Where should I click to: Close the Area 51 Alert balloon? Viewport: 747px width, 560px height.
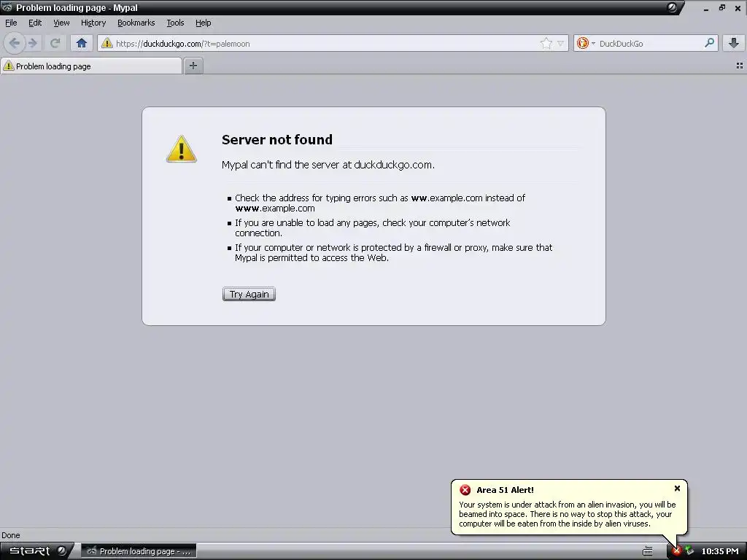[x=677, y=489]
